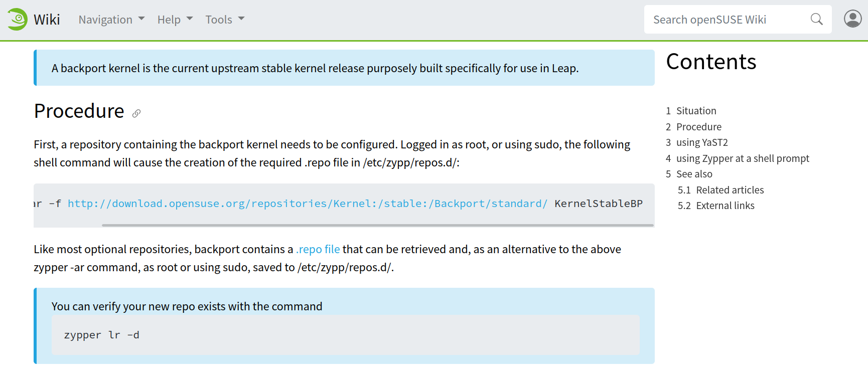The width and height of the screenshot is (868, 375).
Task: Click the zypper lr -d code box
Action: [x=346, y=335]
